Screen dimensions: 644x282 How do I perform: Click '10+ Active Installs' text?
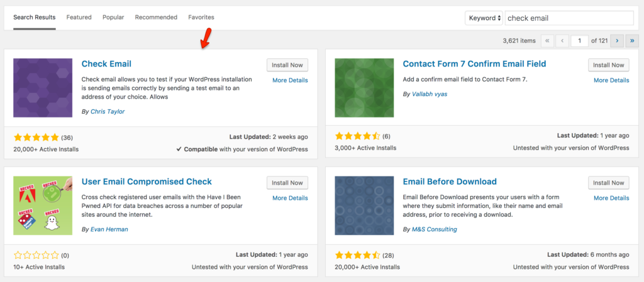pos(39,267)
